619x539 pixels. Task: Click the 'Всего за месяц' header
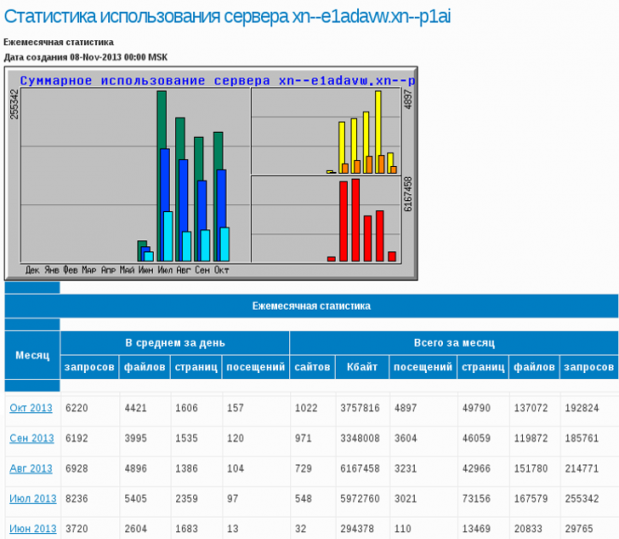453,342
